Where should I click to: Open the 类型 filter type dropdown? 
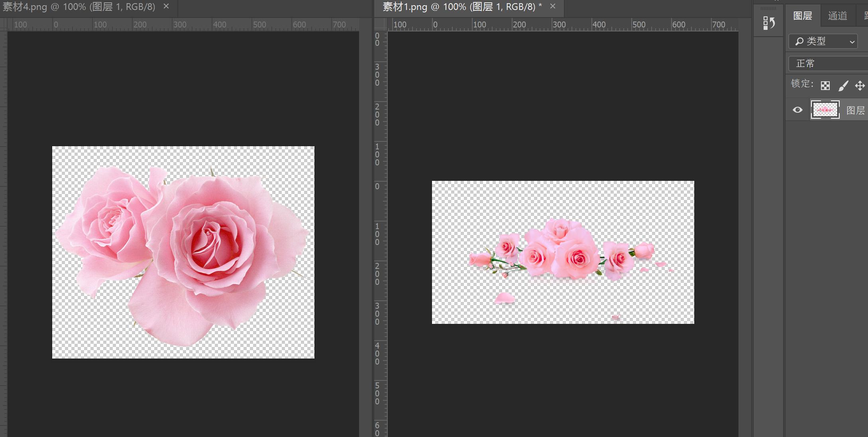pos(823,41)
